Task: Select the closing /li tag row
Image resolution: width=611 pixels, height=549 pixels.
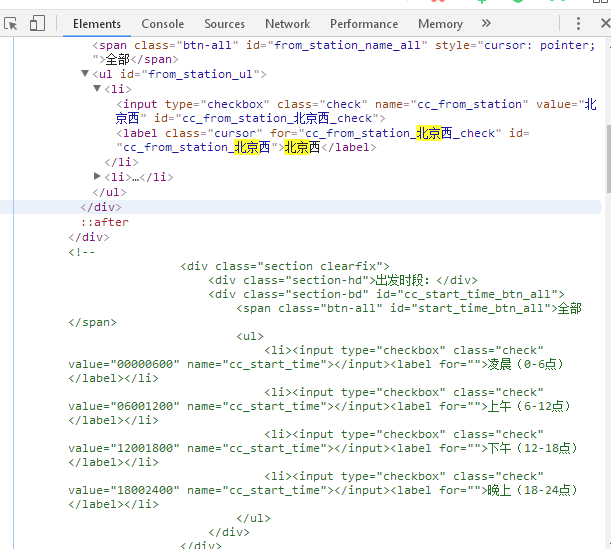Action: point(122,162)
